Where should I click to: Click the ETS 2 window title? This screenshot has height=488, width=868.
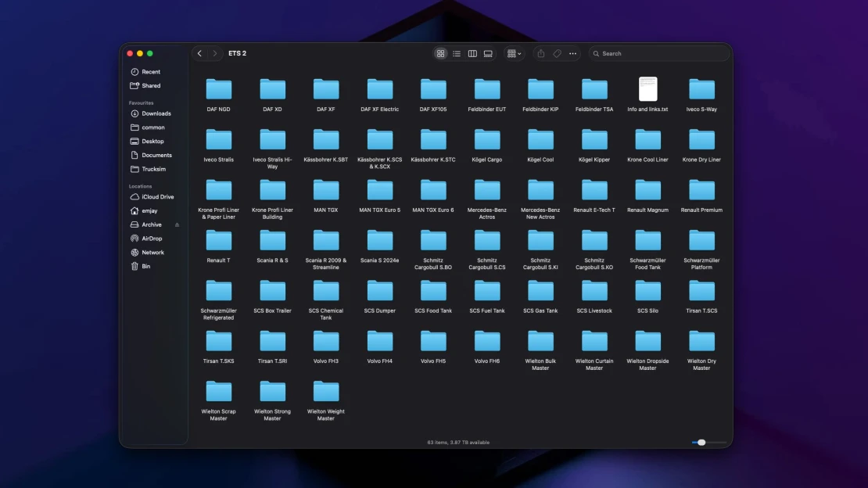pyautogui.click(x=238, y=54)
